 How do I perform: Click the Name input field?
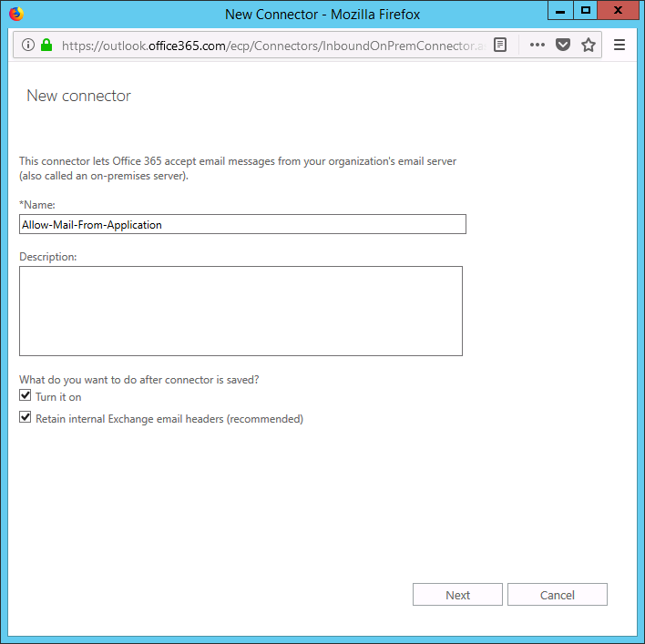click(x=242, y=224)
